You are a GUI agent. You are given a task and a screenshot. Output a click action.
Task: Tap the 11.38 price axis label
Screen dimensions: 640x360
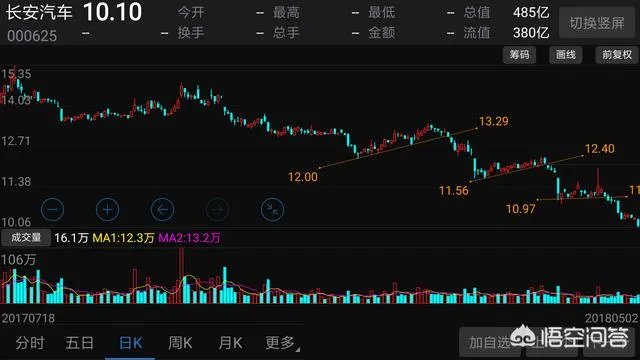pyautogui.click(x=16, y=182)
